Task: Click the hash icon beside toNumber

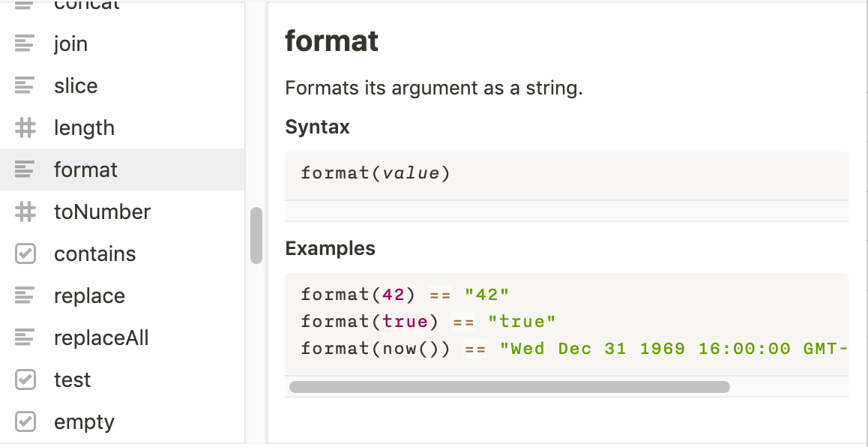Action: pyautogui.click(x=25, y=211)
